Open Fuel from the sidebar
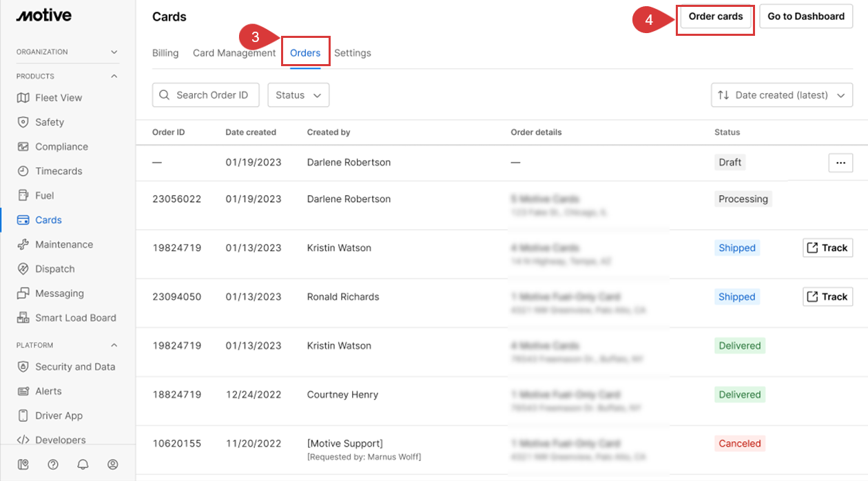The height and width of the screenshot is (481, 868). [44, 196]
